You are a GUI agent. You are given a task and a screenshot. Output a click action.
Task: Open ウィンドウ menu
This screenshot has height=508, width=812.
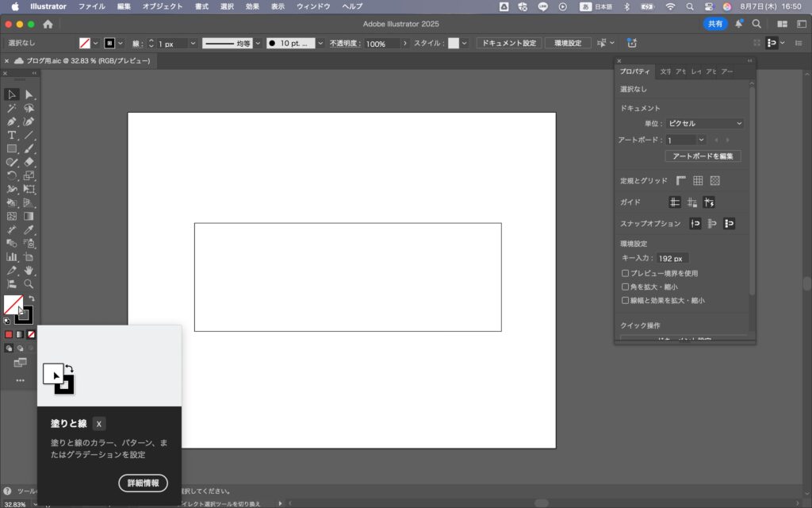pyautogui.click(x=313, y=6)
